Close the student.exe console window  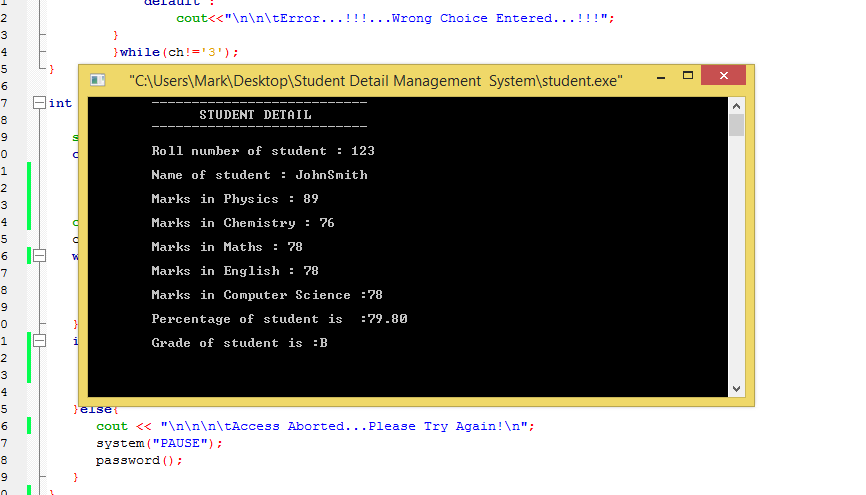coord(724,75)
